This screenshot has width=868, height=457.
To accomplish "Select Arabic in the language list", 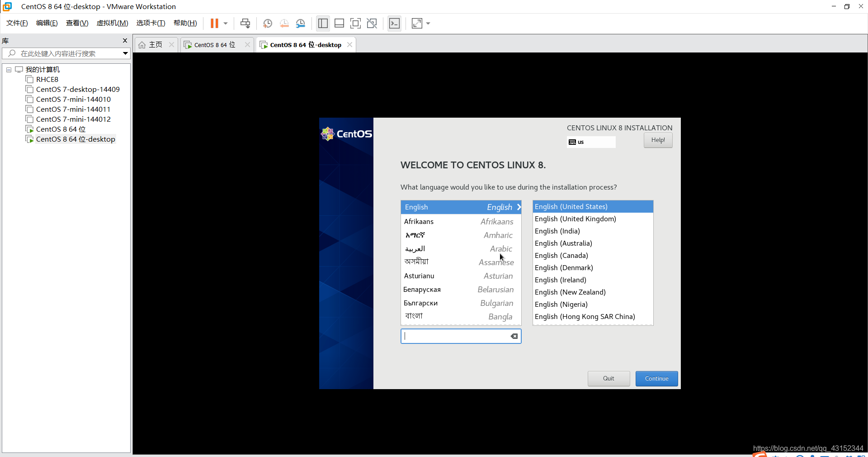I will pyautogui.click(x=461, y=249).
